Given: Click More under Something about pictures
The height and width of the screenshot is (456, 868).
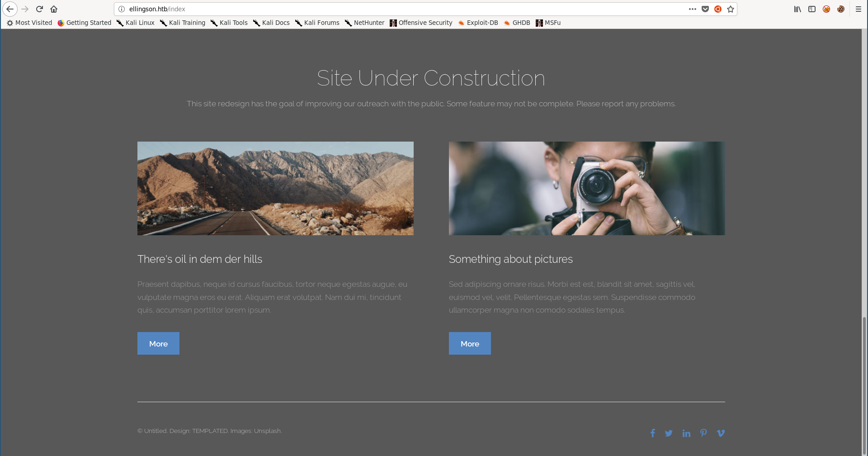Looking at the screenshot, I should [470, 343].
